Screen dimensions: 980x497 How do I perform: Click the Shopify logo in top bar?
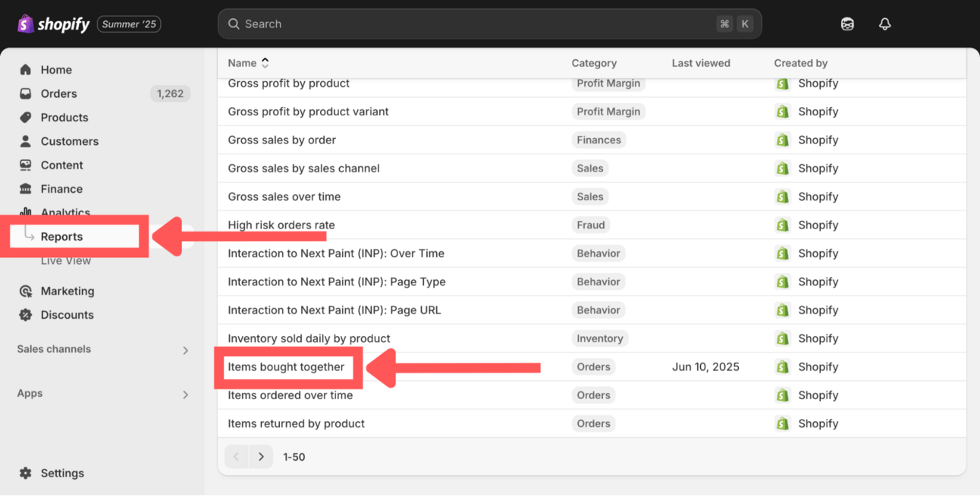point(54,24)
